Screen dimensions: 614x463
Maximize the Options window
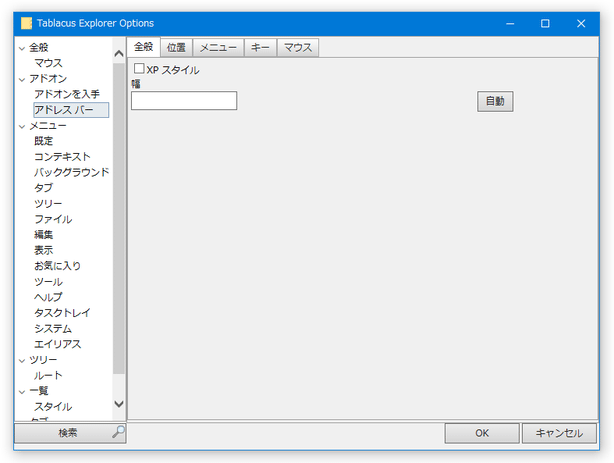(545, 24)
